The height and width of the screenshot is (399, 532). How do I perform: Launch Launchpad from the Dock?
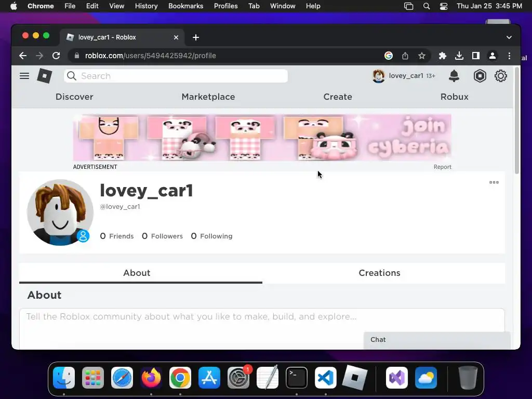93,378
